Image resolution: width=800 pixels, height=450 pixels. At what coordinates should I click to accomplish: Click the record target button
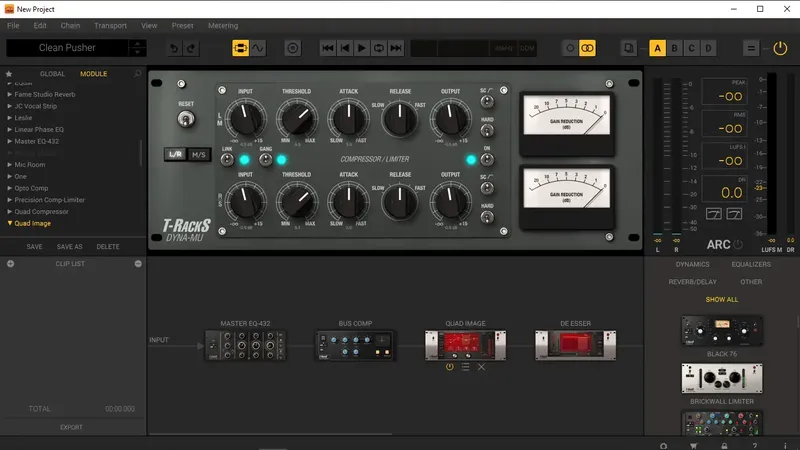293,48
